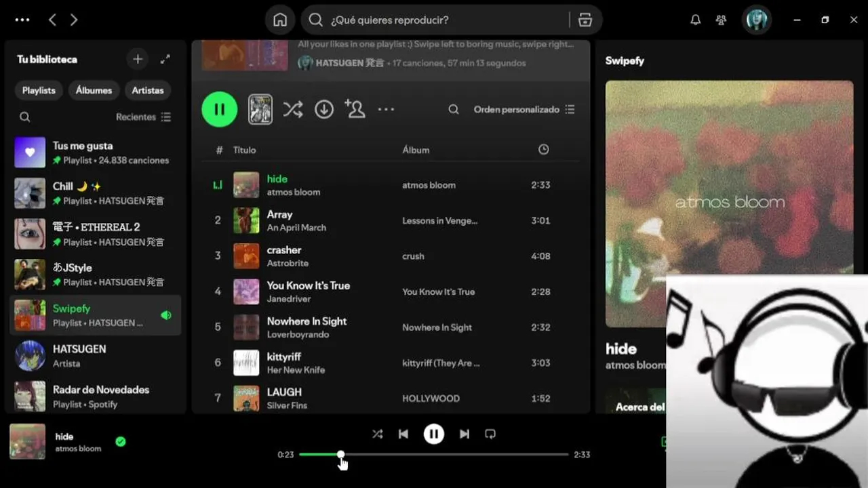This screenshot has width=868, height=488.
Task: Download the playlist
Action: pos(324,109)
